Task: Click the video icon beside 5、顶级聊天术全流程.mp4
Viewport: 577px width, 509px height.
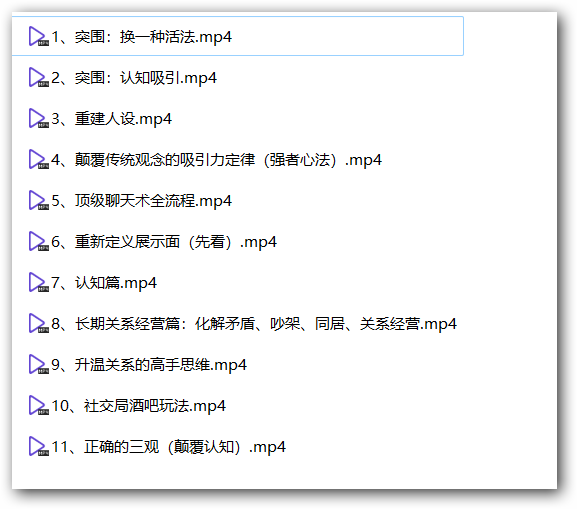Action: tap(39, 201)
